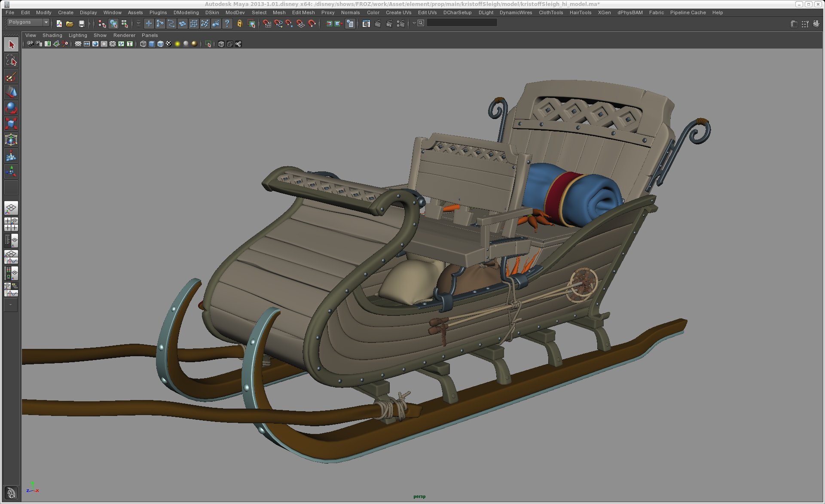Image resolution: width=825 pixels, height=504 pixels.
Task: Switch to single perspective view layout
Action: click(11, 208)
